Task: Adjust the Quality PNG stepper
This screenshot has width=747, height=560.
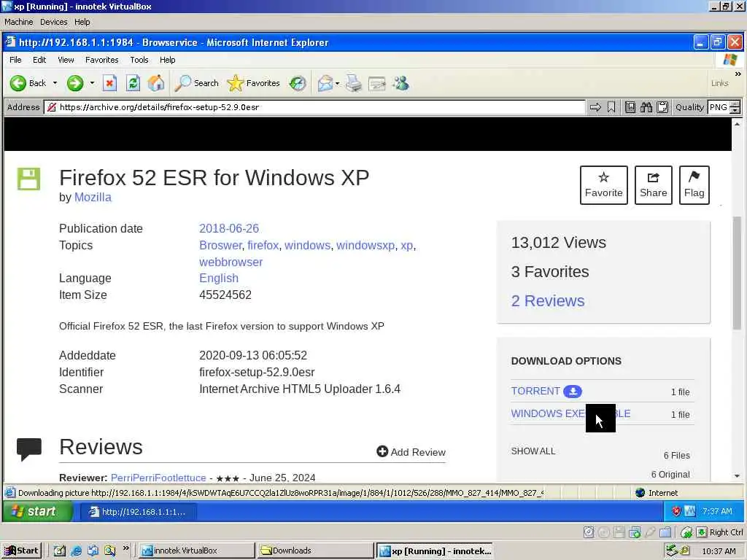Action: pos(735,107)
